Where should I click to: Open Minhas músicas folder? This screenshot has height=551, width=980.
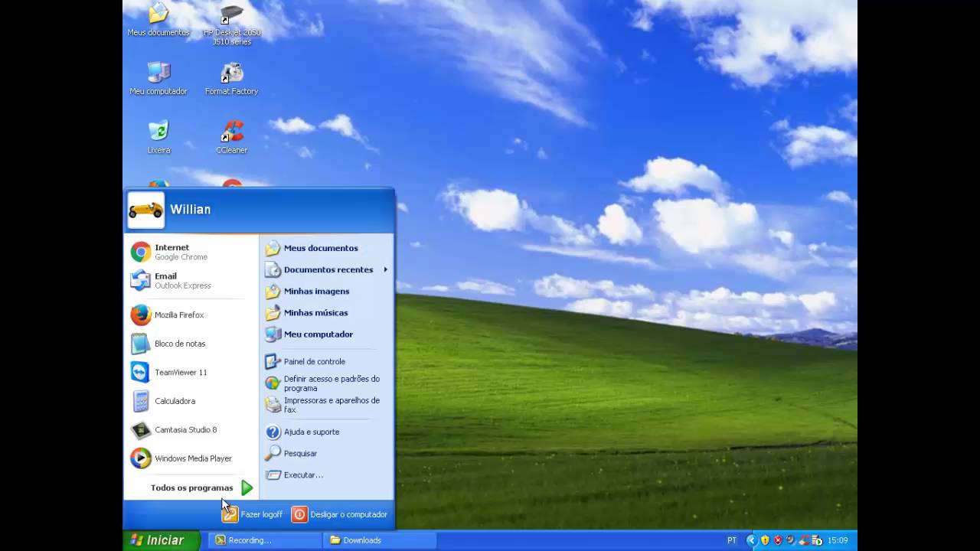click(326, 312)
